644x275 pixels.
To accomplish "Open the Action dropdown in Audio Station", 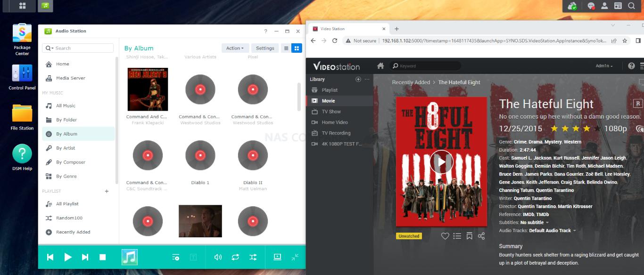I will point(235,48).
